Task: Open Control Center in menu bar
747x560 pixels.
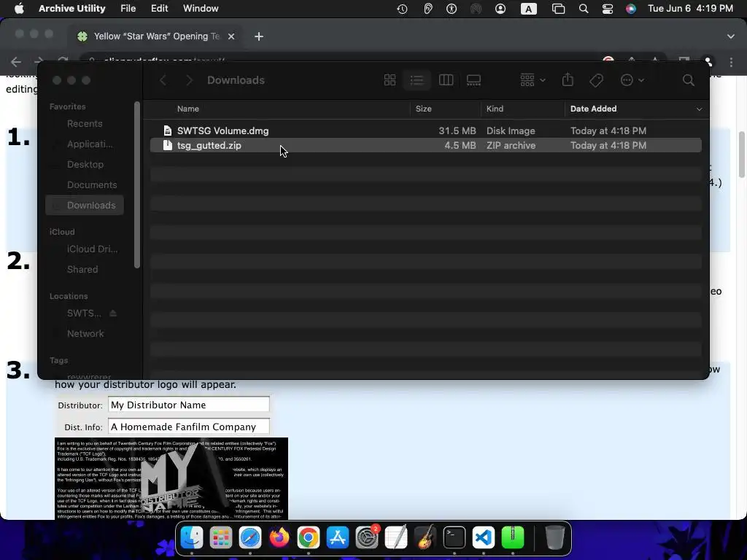Action: (x=608, y=9)
